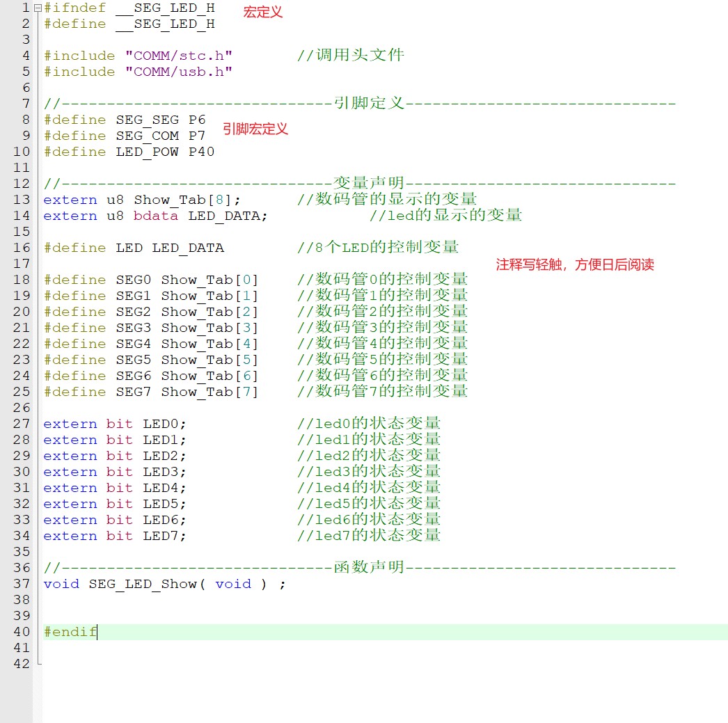Click LED_POW P40 define
The height and width of the screenshot is (723, 728).
[x=165, y=152]
